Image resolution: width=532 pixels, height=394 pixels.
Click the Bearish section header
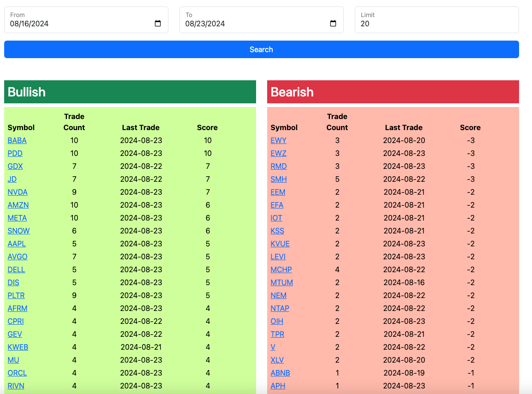(393, 92)
